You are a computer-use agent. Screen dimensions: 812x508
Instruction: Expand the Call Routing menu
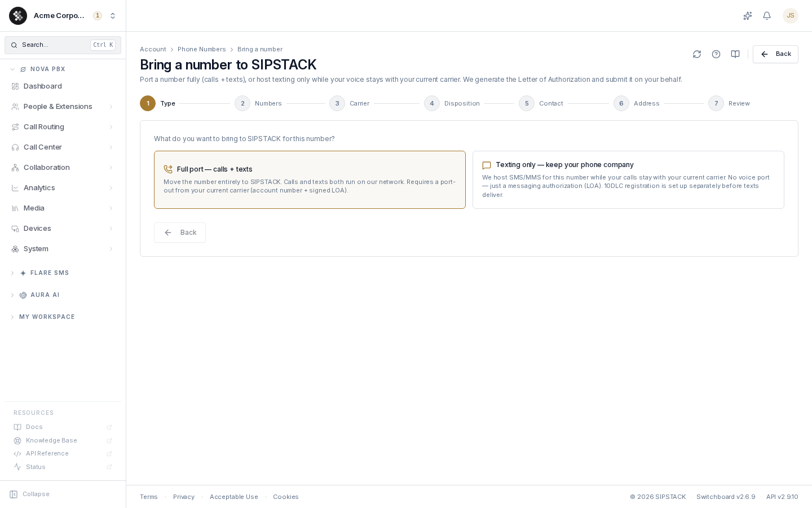tap(63, 127)
